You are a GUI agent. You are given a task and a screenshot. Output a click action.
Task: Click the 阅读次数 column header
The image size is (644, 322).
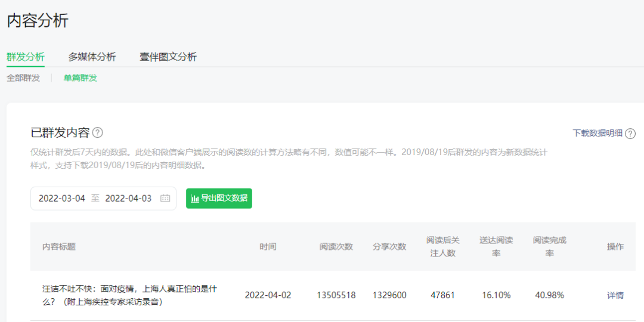click(x=336, y=247)
